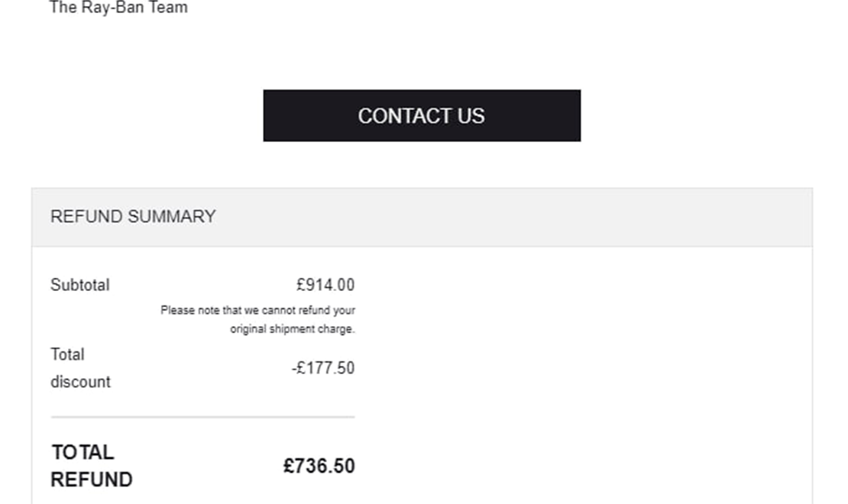Click the shipment charge disclaimer note
Image resolution: width=848 pixels, height=504 pixels.
point(258,319)
